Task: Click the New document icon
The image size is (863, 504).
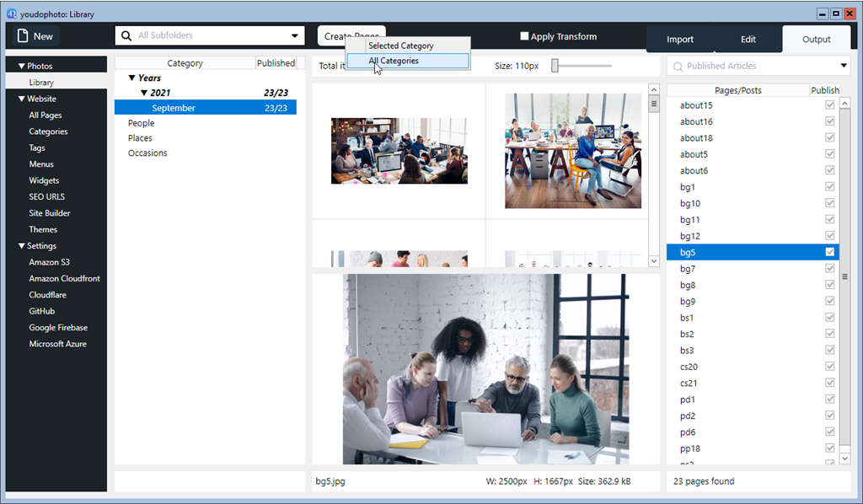Action: point(23,35)
